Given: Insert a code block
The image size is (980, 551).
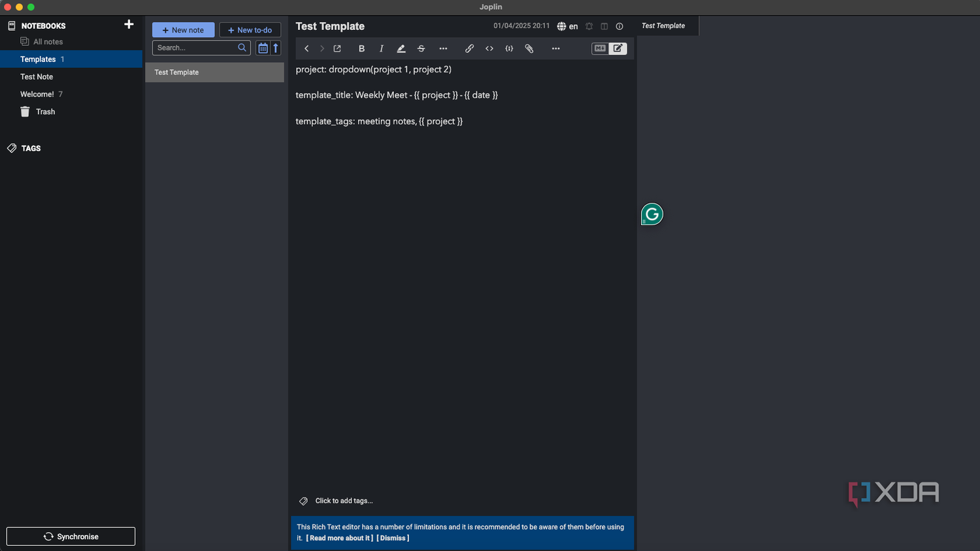Looking at the screenshot, I should point(509,49).
